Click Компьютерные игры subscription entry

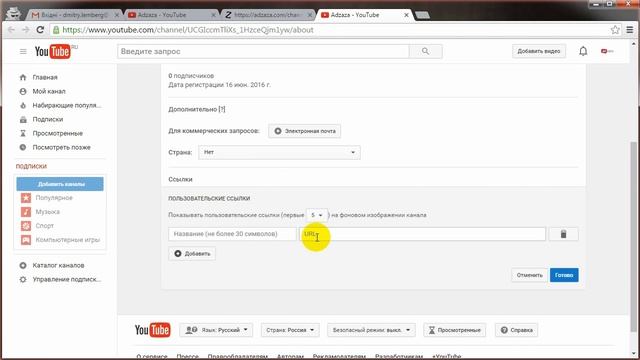(x=68, y=240)
